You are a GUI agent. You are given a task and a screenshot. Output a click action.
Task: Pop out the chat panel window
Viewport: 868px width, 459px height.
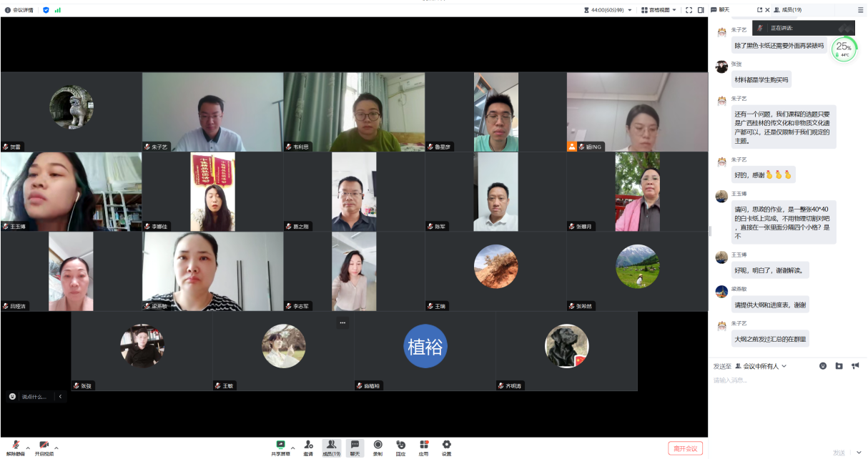click(759, 10)
